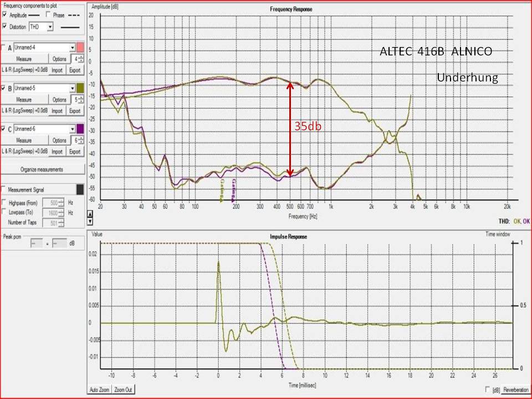Adjust the stepper showing 5 in slot B
Screen dimensions: 532x399
pos(78,100)
